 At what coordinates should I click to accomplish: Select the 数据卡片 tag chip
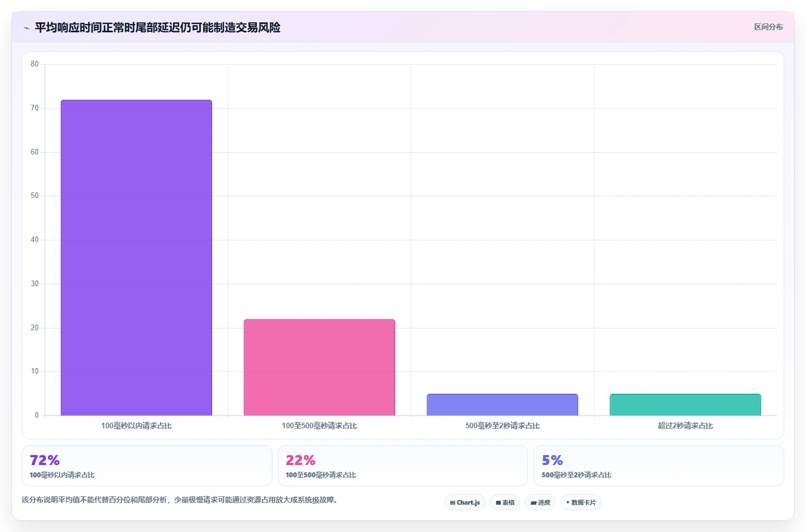[581, 502]
